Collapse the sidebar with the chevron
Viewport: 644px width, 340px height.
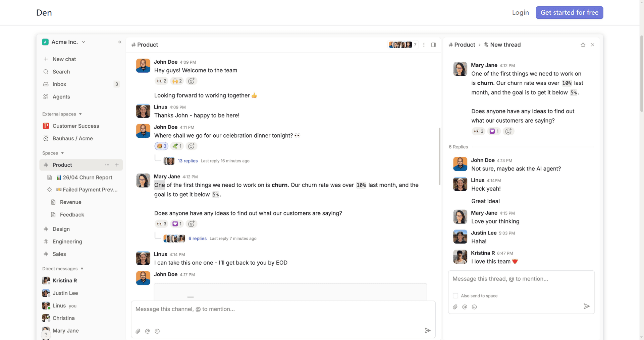pos(120,42)
